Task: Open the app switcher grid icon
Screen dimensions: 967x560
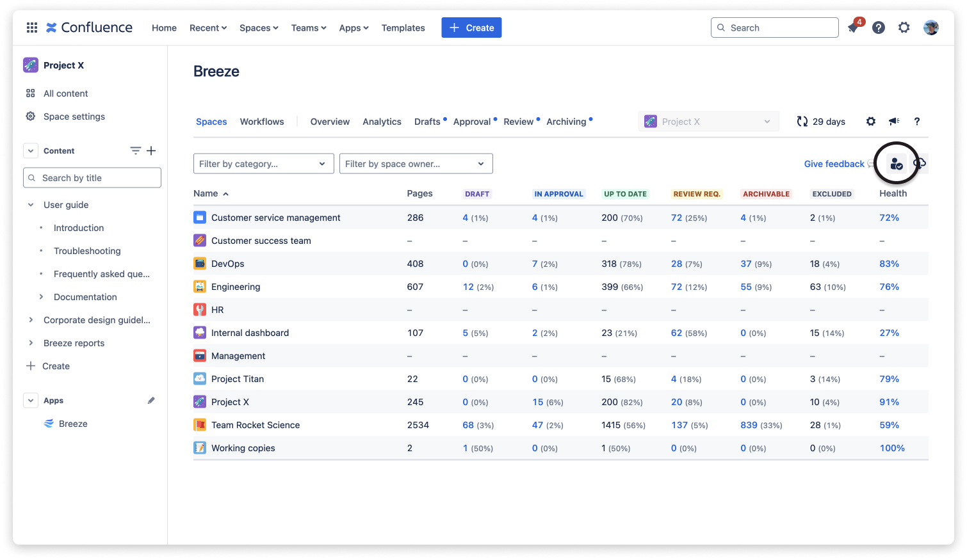Action: [x=31, y=28]
